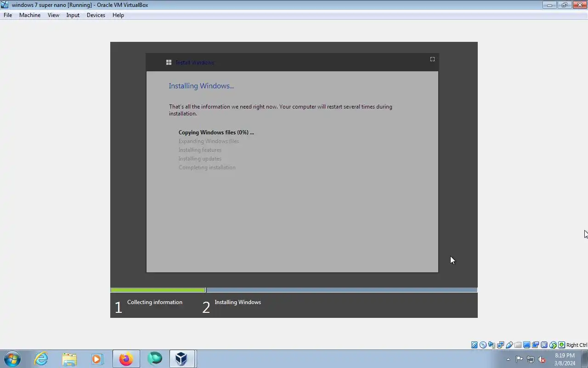Click the Windows logo in the Install Windows title bar
588x368 pixels.
click(x=169, y=62)
